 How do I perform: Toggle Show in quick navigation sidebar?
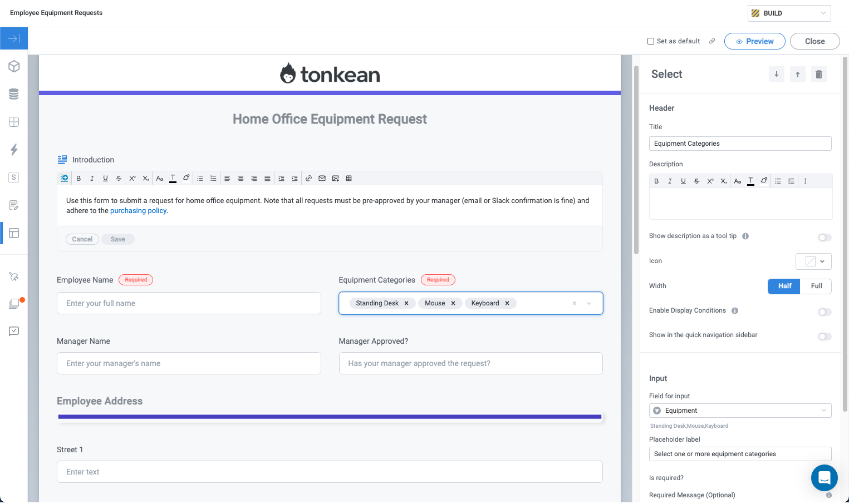825,337
